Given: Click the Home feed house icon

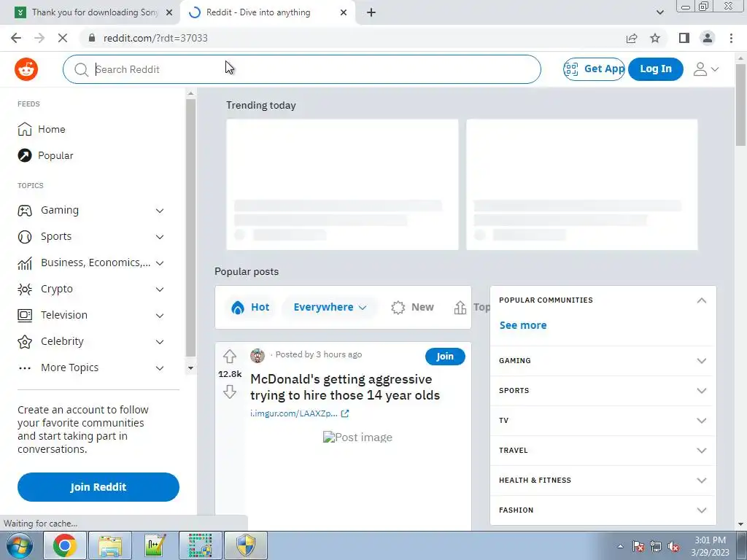Looking at the screenshot, I should point(25,129).
